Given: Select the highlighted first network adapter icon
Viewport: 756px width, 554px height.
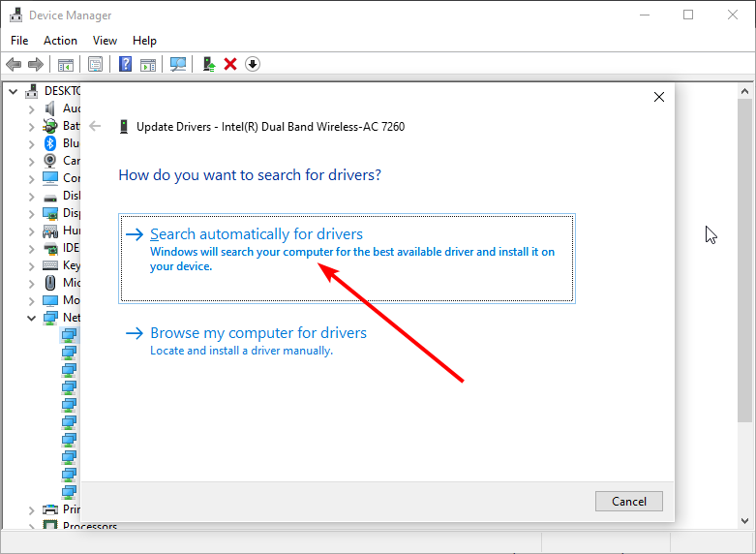Looking at the screenshot, I should point(69,334).
